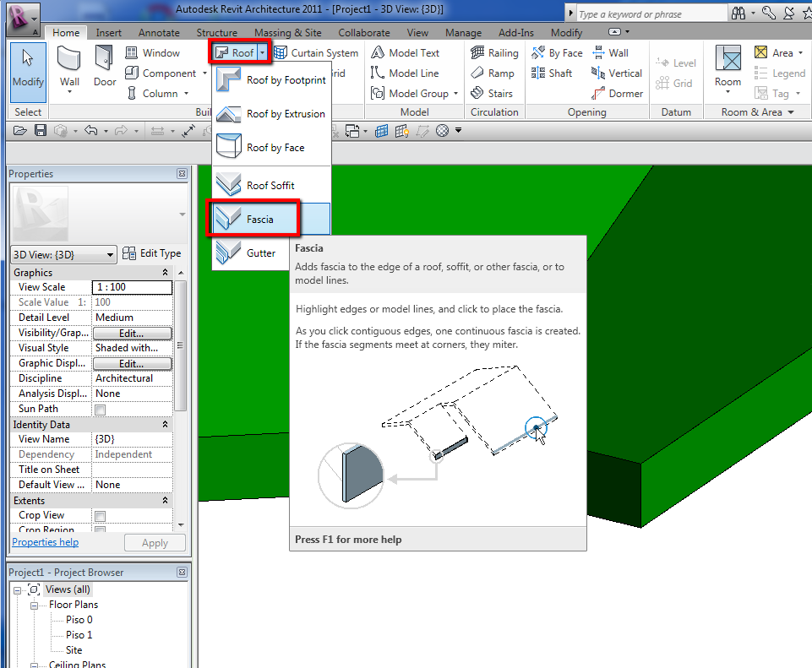Viewport: 812px width, 668px height.
Task: Click the binoculars search icon
Action: (738, 14)
